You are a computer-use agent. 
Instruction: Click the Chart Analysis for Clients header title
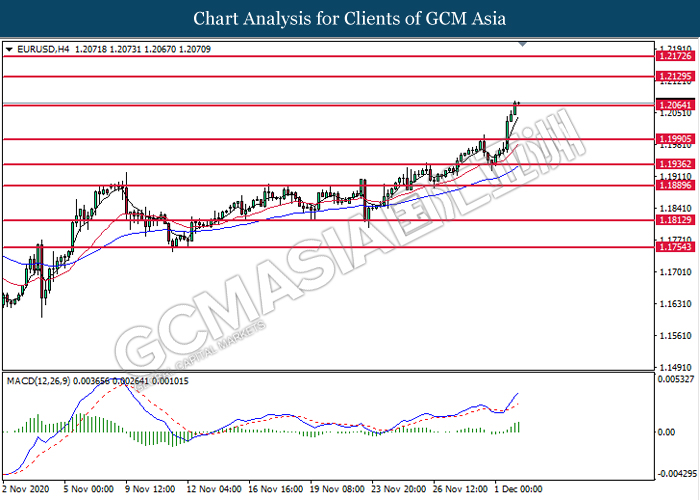click(350, 19)
